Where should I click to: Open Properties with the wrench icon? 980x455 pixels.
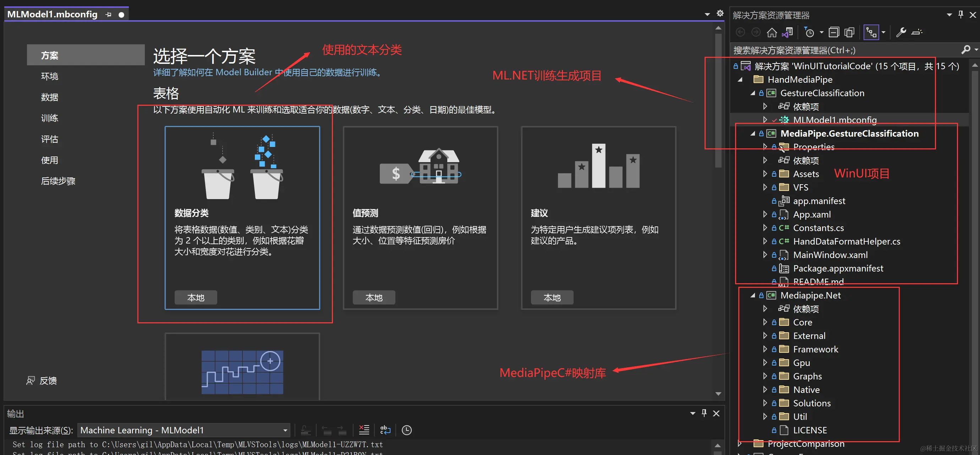[x=900, y=33]
